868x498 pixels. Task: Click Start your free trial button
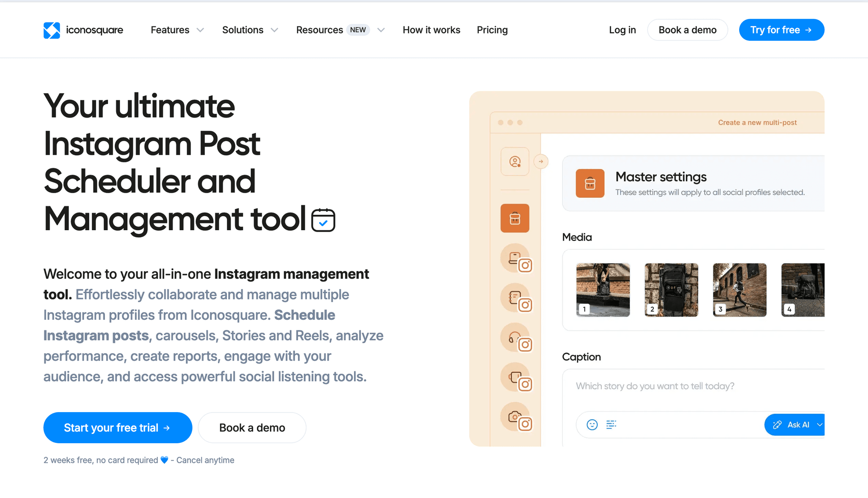(118, 427)
